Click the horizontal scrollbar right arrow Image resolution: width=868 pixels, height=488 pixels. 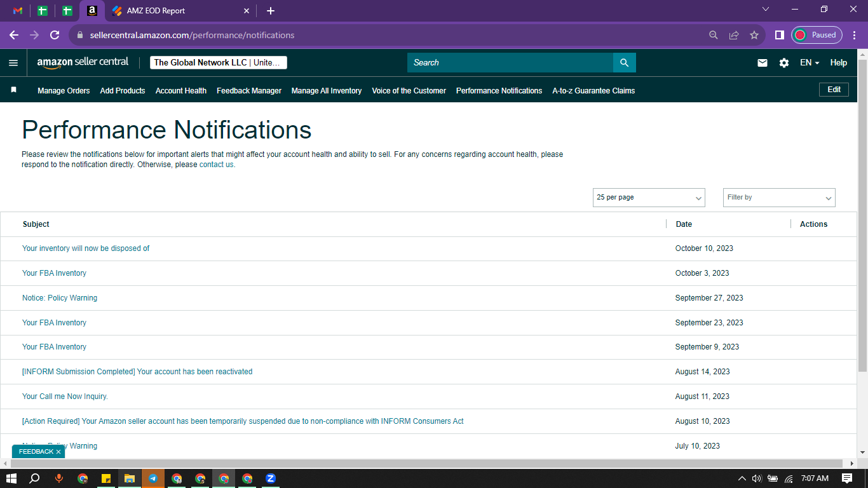(x=852, y=463)
